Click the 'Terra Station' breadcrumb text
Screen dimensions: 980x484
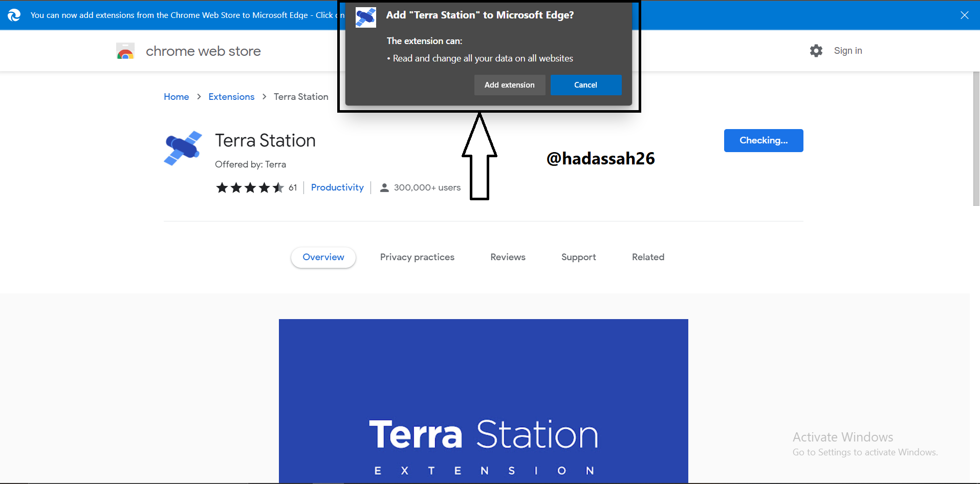click(x=301, y=97)
